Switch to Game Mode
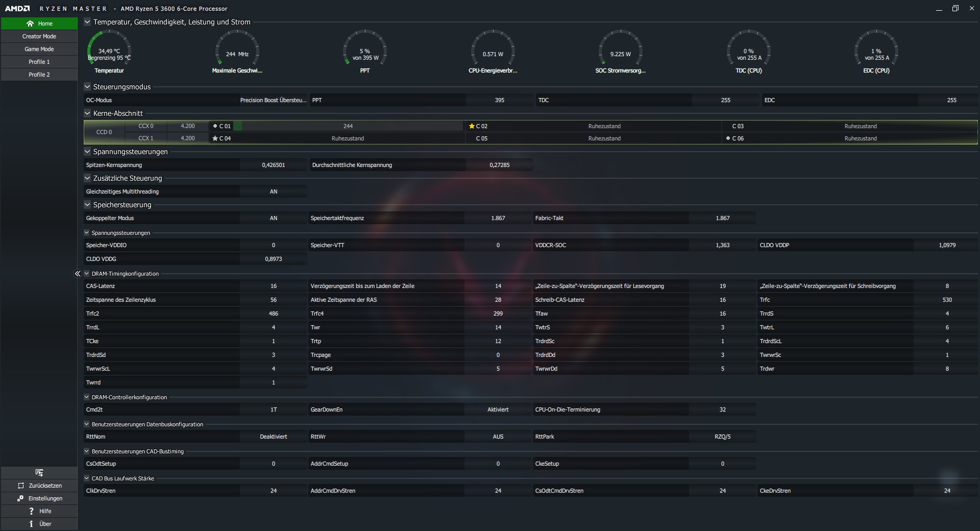The width and height of the screenshot is (980, 531). click(39, 49)
